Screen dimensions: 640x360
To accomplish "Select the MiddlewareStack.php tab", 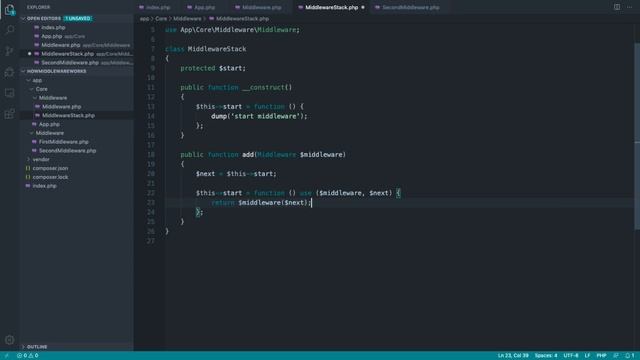I will coord(331,7).
